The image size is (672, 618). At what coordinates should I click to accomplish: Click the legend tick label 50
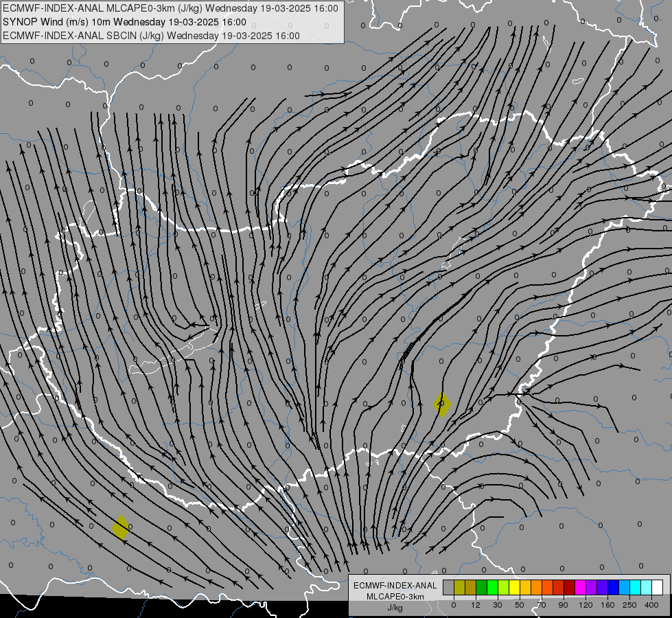[520, 605]
